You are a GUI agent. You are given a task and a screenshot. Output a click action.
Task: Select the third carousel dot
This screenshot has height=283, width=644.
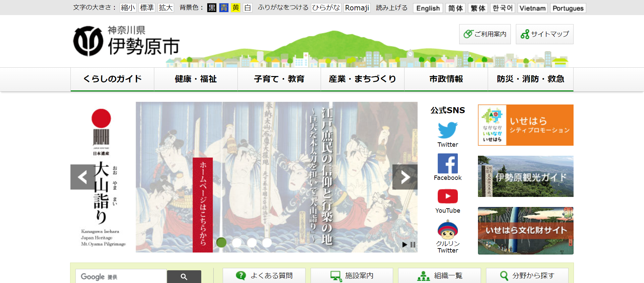[x=252, y=242]
